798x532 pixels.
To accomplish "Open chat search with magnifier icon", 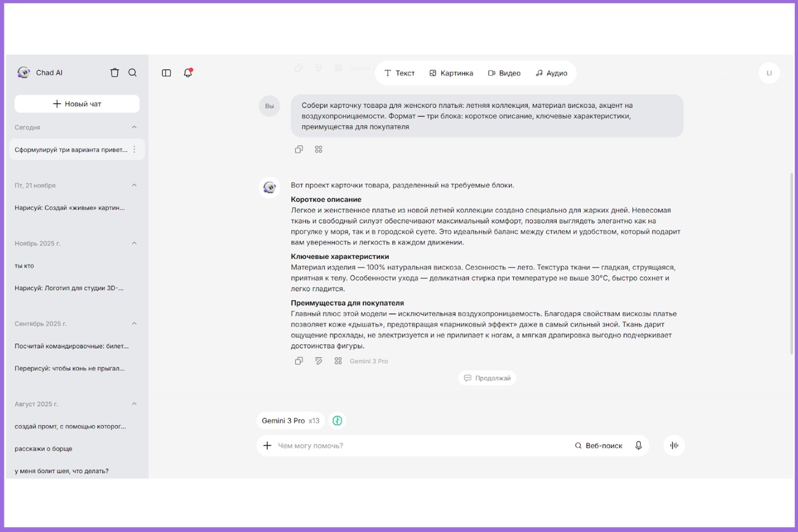I will [x=133, y=72].
